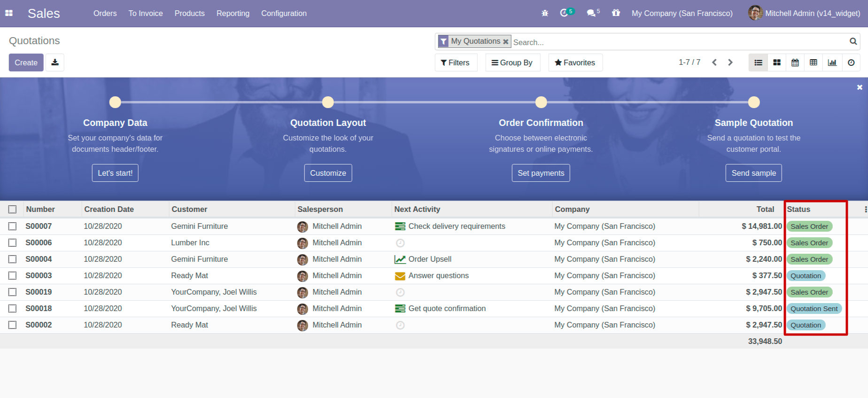Open the Configuration menu
The height and width of the screenshot is (398, 868).
coord(284,13)
